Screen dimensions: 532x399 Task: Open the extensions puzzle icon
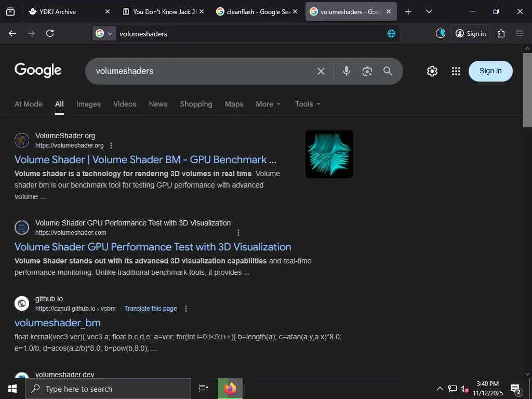click(x=501, y=33)
